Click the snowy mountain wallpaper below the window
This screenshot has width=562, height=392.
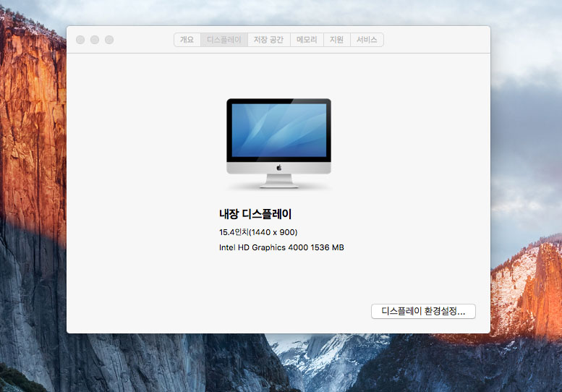[318, 362]
